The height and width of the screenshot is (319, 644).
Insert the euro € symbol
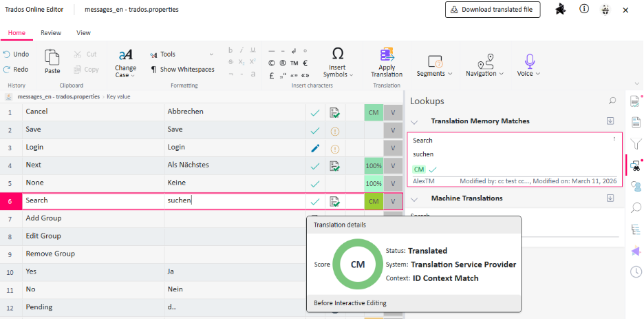305,63
